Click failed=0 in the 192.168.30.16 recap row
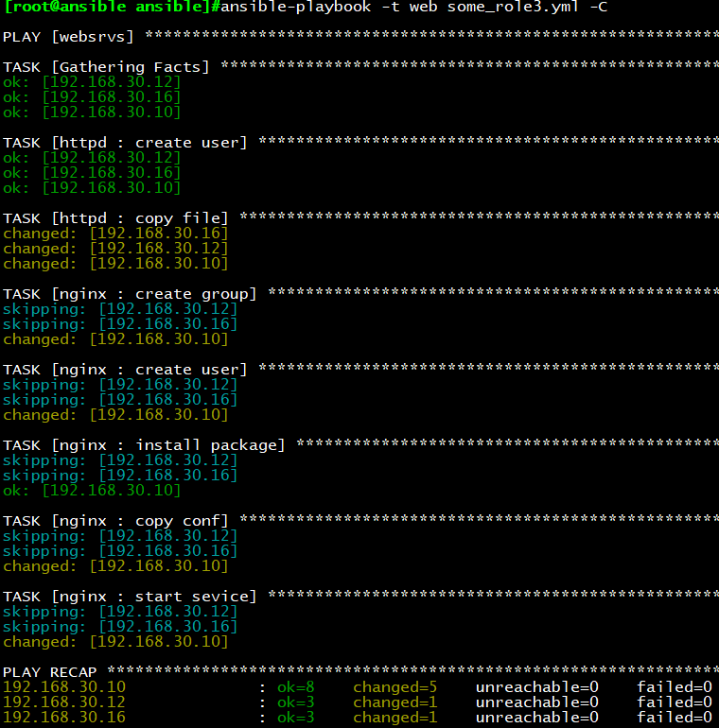The height and width of the screenshot is (728, 719). [675, 718]
